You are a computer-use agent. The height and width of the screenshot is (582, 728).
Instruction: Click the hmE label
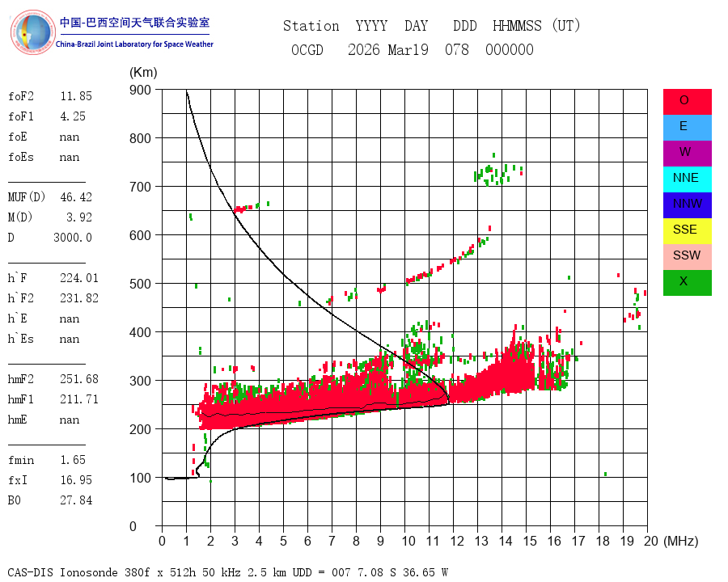pos(18,420)
